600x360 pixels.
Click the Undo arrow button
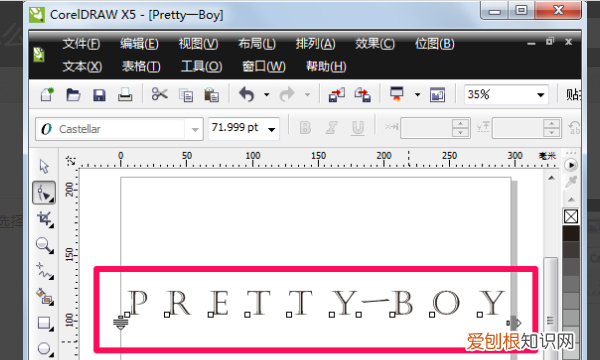[246, 94]
